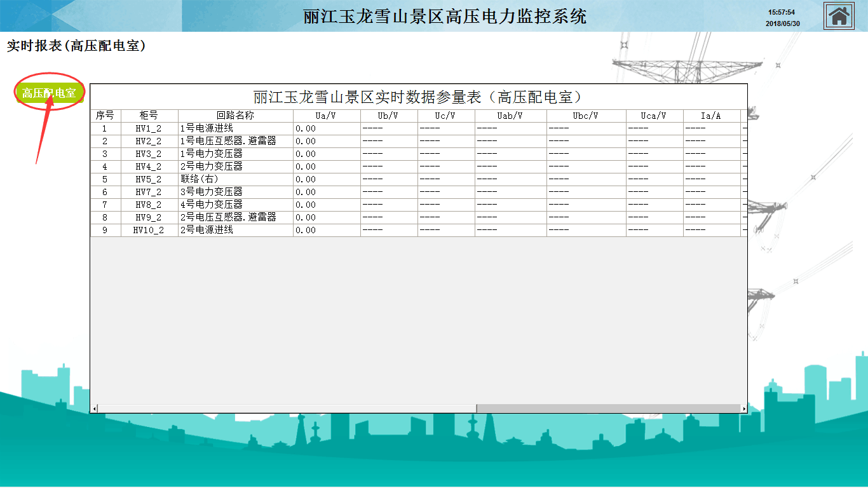
Task: Click the Uab/V column header
Action: 510,116
